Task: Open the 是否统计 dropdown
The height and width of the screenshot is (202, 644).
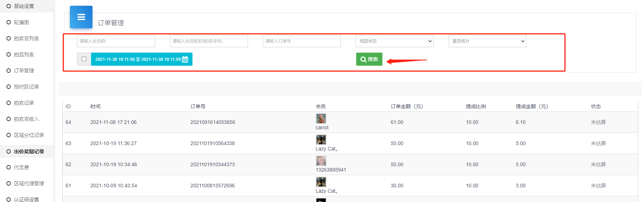Action: pos(487,41)
